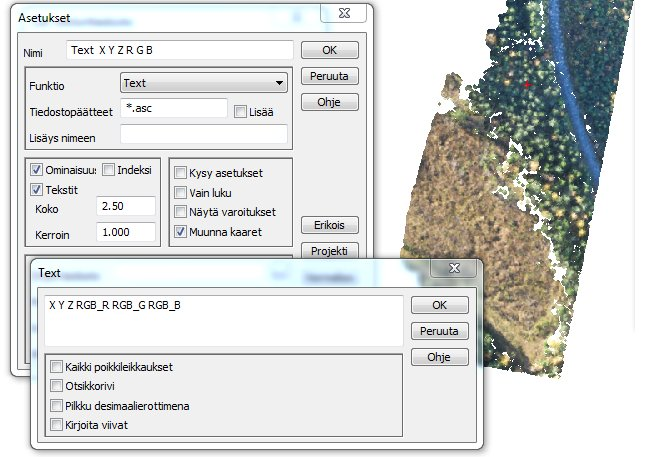Close the Text dialog window
This screenshot has width=658, height=457.
point(454,268)
